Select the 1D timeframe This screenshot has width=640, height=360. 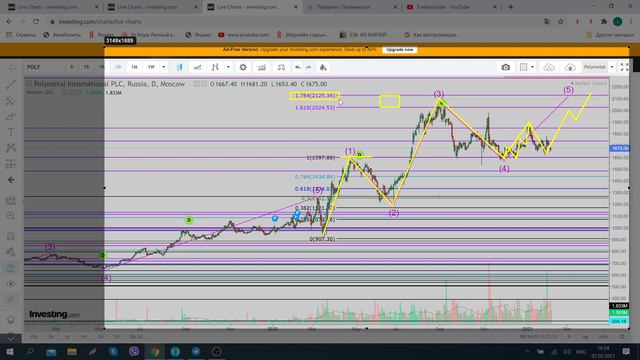pos(118,67)
